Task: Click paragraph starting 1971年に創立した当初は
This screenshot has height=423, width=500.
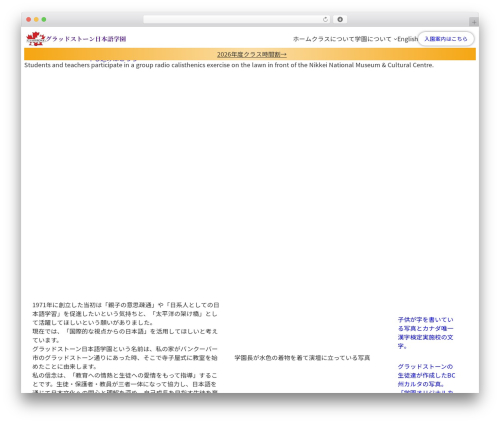Action: [126, 314]
